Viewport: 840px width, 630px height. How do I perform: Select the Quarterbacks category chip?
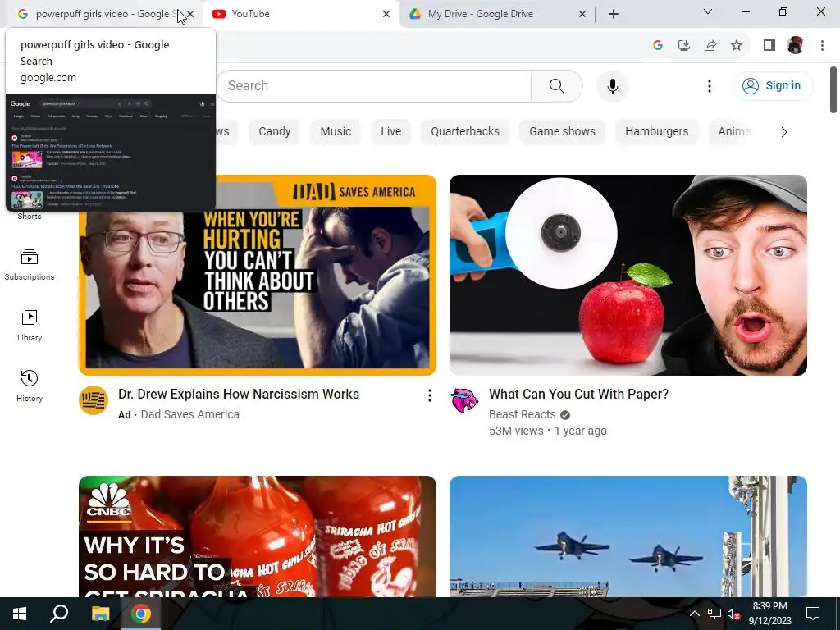click(465, 132)
